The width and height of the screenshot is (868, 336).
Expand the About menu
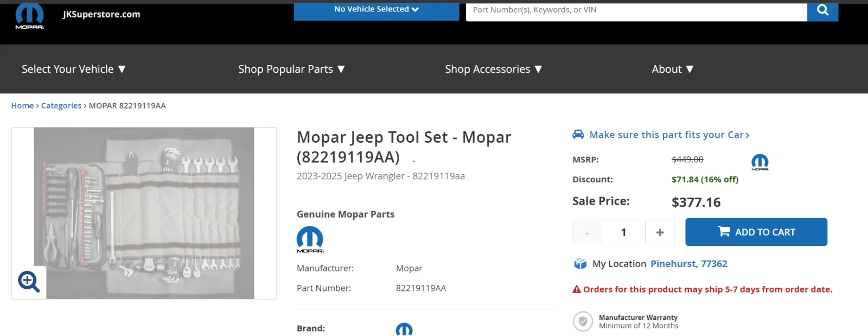672,69
